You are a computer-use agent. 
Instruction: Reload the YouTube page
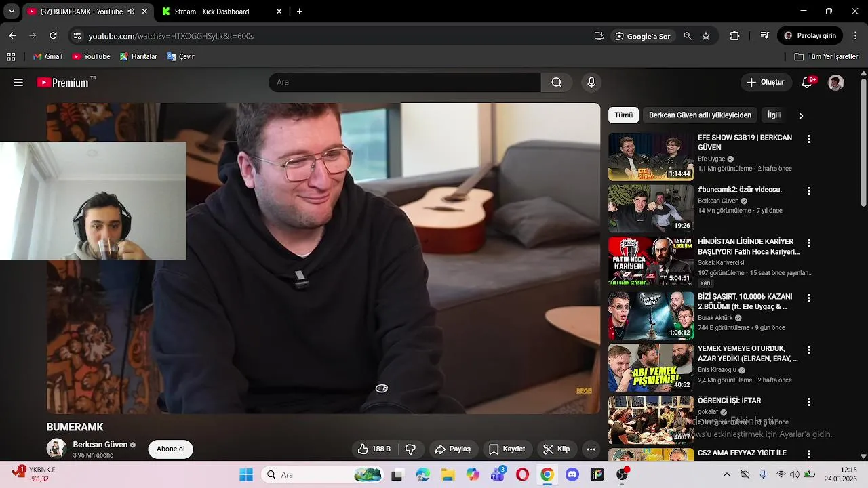53,36
